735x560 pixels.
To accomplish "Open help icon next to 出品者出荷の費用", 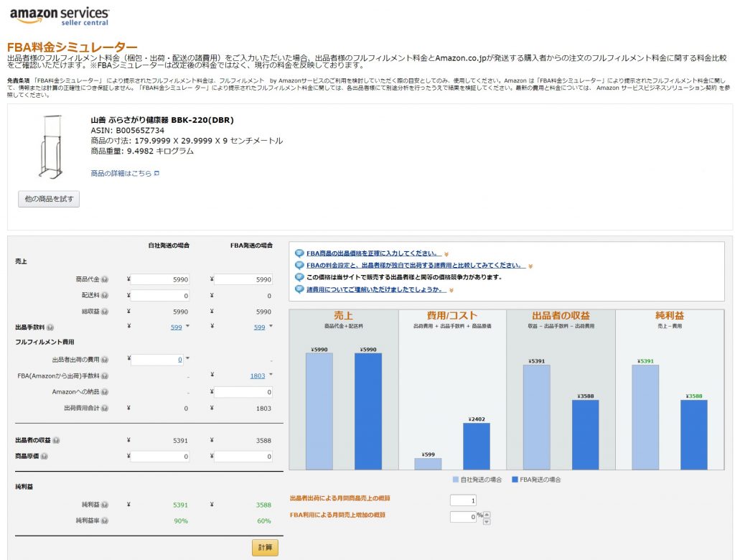I will [105, 360].
